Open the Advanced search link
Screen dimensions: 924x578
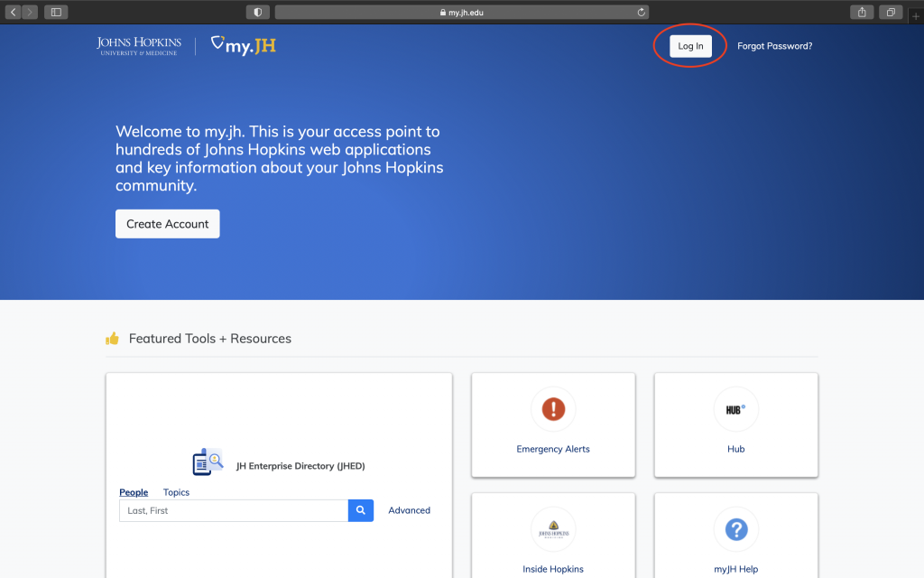(x=409, y=511)
